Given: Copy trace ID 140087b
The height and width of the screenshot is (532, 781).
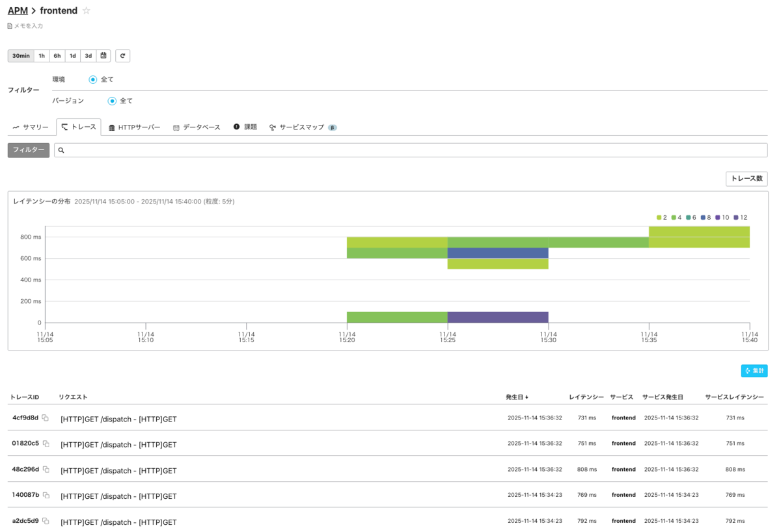Looking at the screenshot, I should (x=46, y=495).
